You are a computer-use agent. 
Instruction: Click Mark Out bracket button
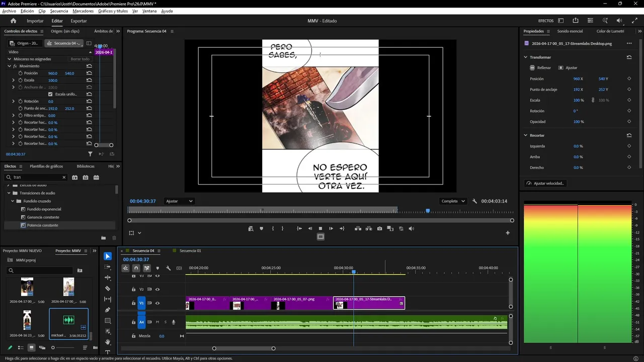click(x=282, y=229)
